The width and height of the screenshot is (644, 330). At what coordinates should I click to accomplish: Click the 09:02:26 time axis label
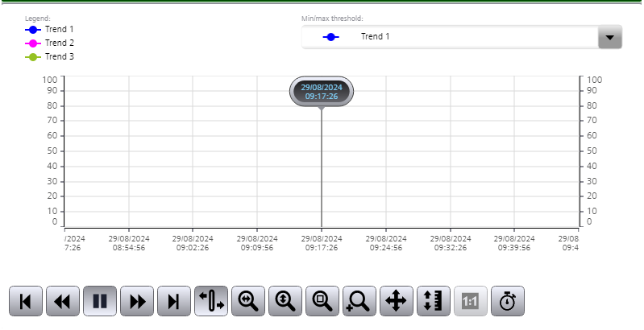(193, 243)
